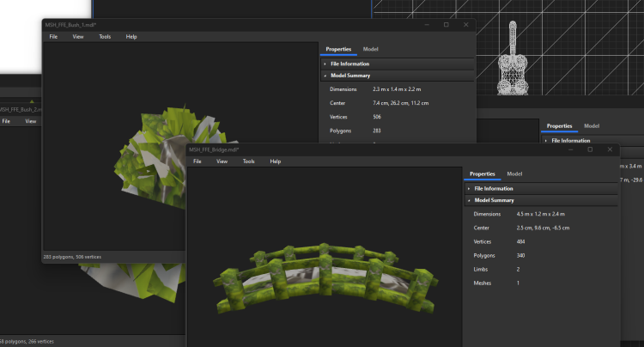This screenshot has width=644, height=347.
Task: Open the File menu in the Bush_1 window
Action: pos(53,37)
